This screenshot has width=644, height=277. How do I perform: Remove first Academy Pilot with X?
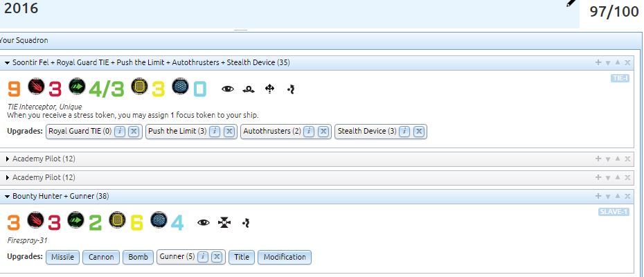click(x=627, y=159)
